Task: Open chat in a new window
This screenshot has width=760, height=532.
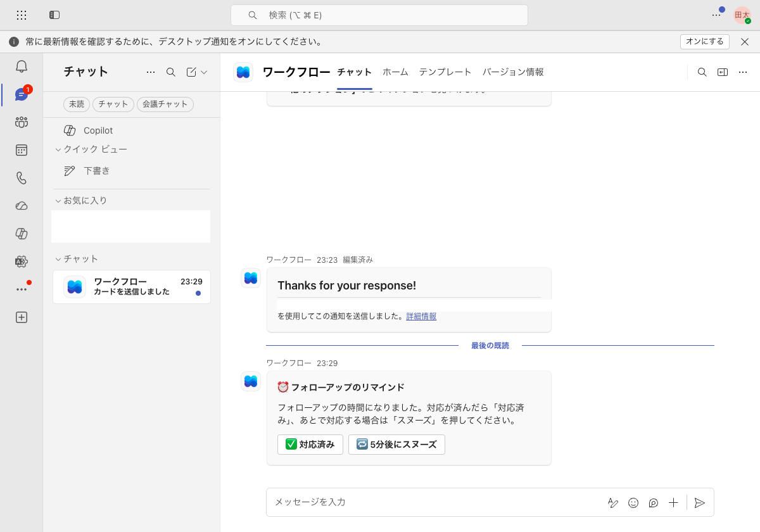Action: click(x=723, y=72)
